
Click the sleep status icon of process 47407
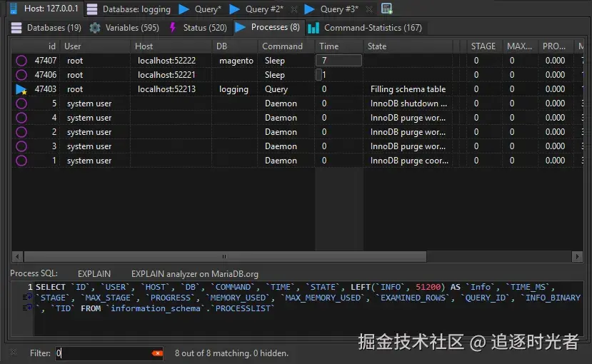tap(21, 61)
